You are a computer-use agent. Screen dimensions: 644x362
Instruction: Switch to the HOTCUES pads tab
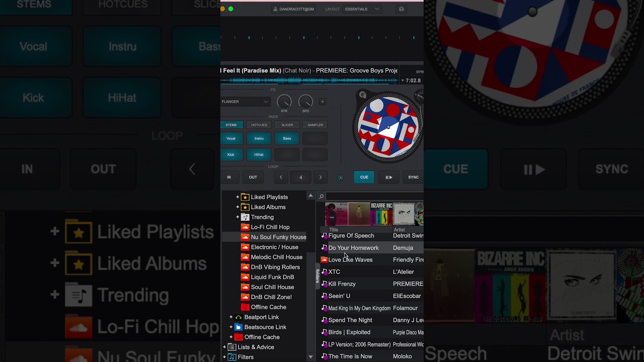[x=259, y=125]
